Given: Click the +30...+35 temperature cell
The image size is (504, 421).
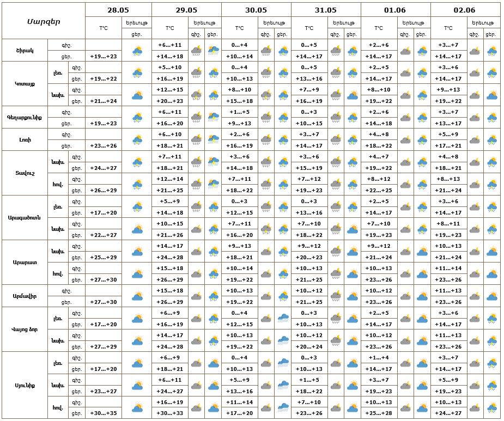Looking at the screenshot, I should coord(104,413).
